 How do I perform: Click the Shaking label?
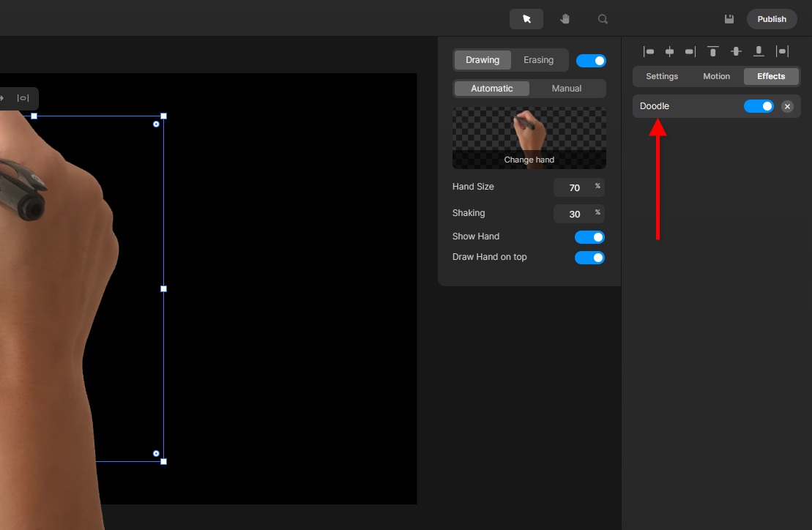coord(469,213)
